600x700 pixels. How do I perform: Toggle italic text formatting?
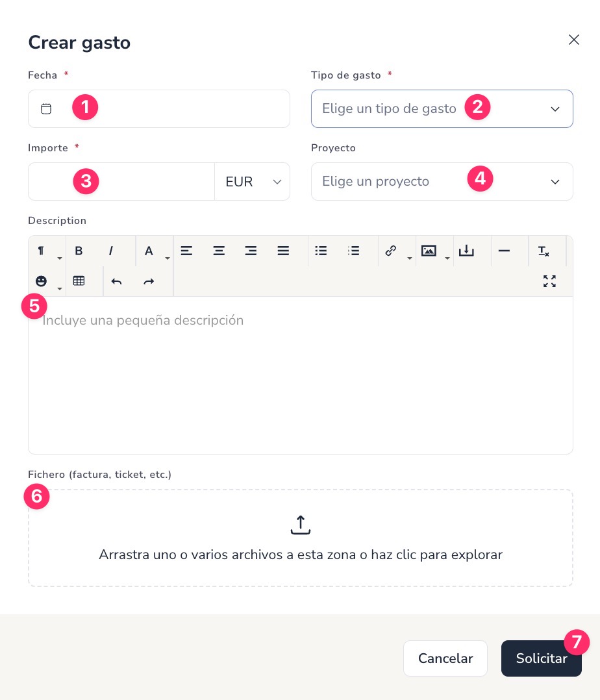click(110, 251)
